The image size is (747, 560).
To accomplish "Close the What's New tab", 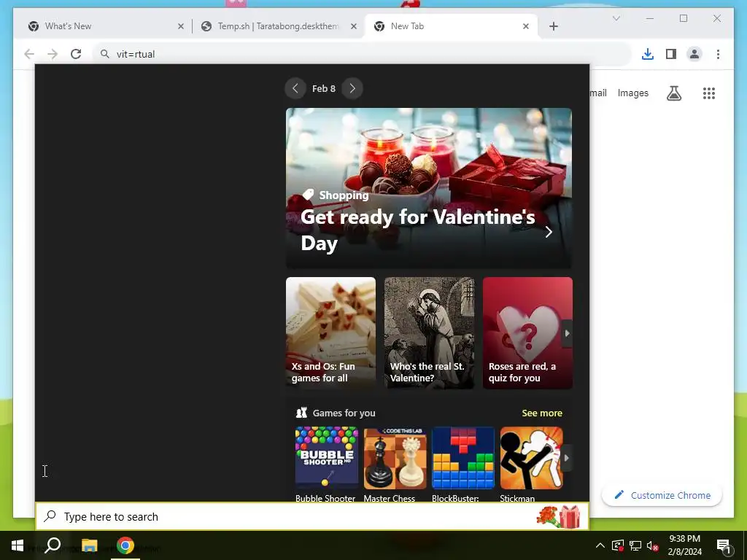I will click(x=181, y=26).
